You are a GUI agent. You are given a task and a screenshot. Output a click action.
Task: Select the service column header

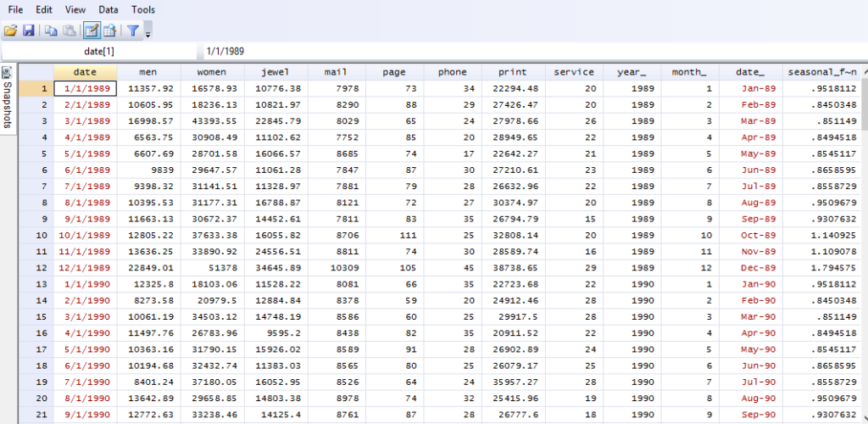pyautogui.click(x=574, y=72)
